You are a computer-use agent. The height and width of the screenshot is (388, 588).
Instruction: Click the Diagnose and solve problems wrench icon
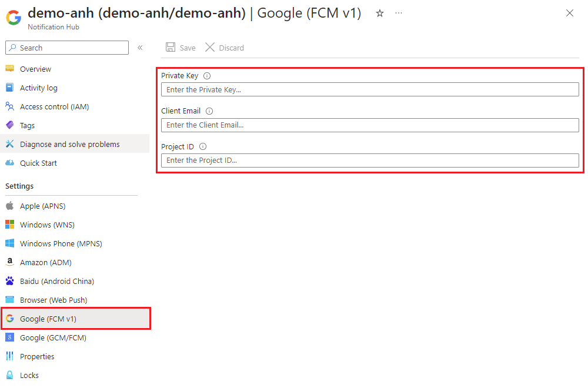(10, 143)
